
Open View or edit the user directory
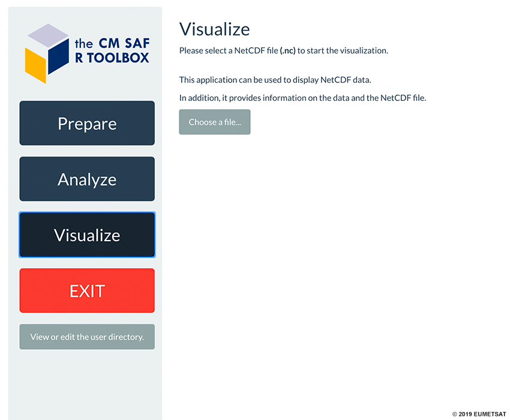(x=87, y=337)
